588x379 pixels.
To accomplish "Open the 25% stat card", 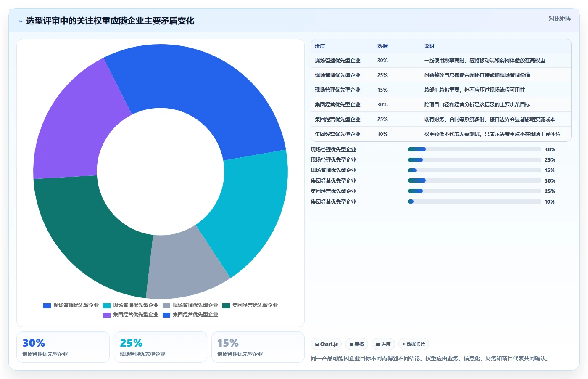I will coord(161,347).
